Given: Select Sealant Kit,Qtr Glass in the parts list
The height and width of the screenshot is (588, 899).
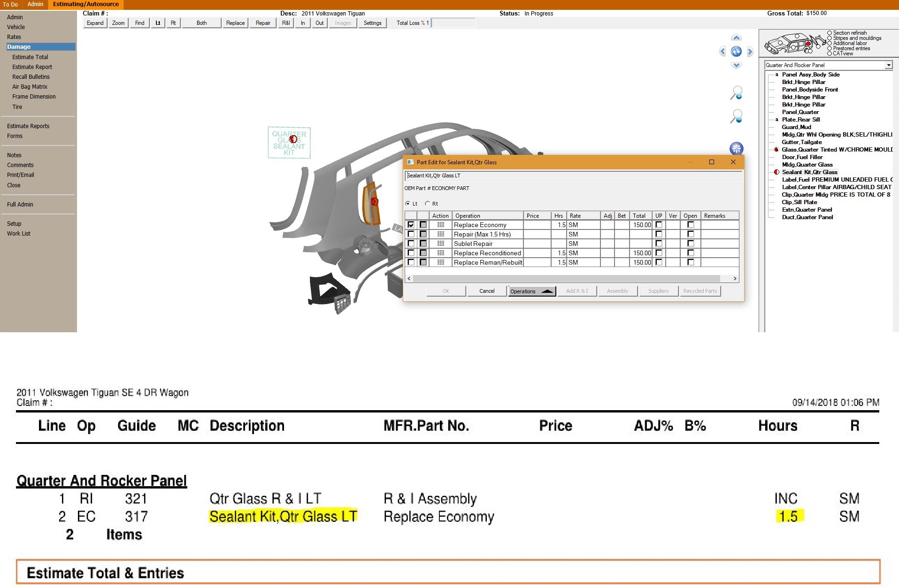Looking at the screenshot, I should coord(809,172).
